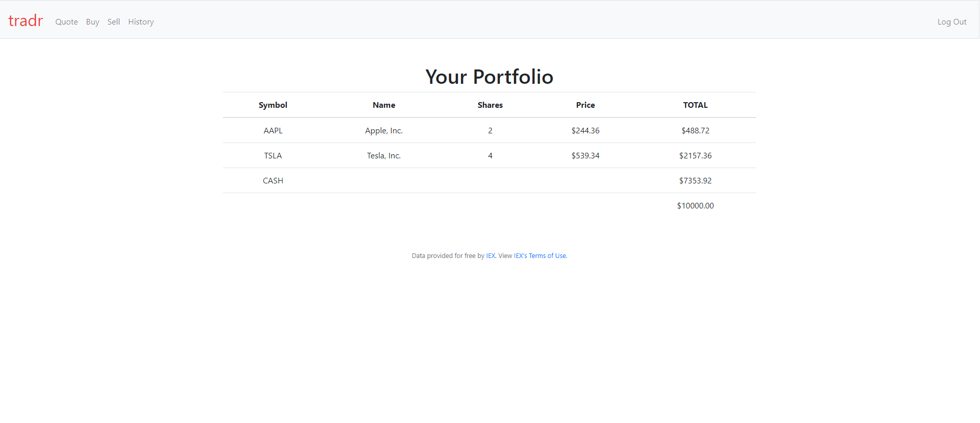Click the TSLA shares value 4
The image size is (980, 423).
(x=490, y=156)
